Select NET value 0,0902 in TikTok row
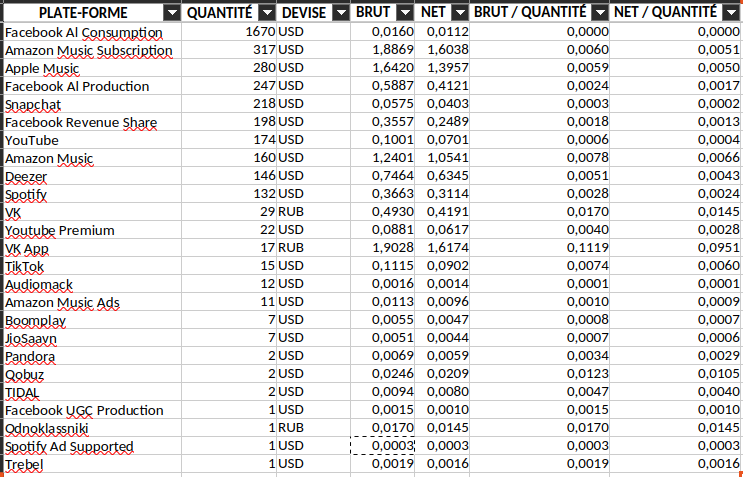 [x=442, y=266]
